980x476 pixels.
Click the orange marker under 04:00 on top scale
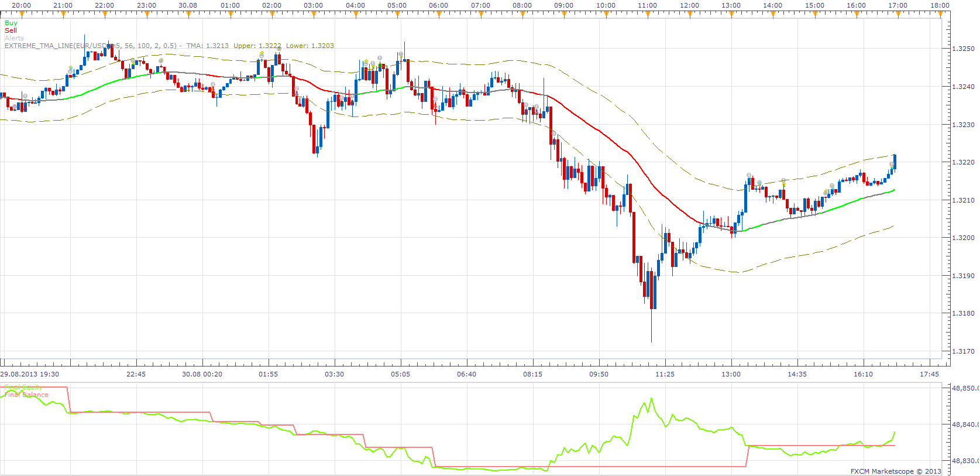click(x=356, y=14)
